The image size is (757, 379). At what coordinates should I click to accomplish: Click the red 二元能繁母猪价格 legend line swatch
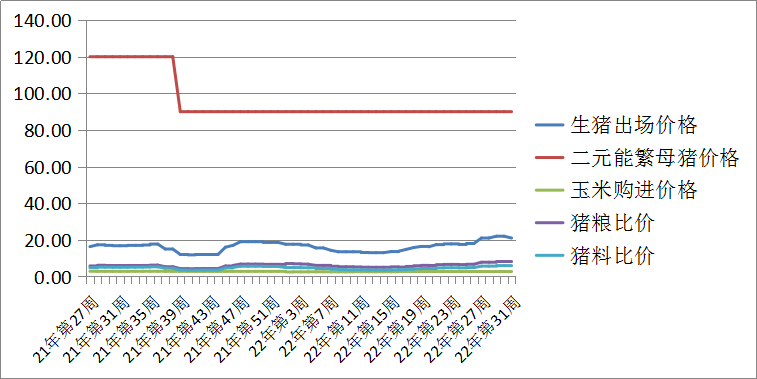[x=549, y=158]
